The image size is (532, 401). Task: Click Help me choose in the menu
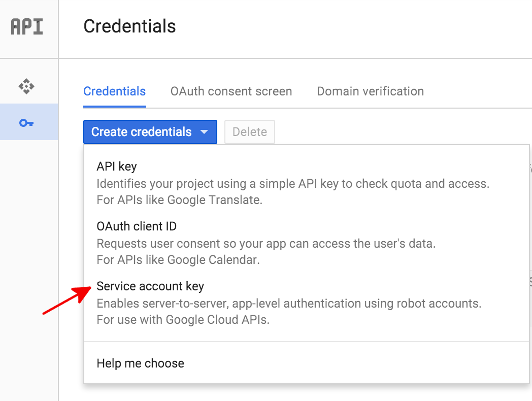140,363
